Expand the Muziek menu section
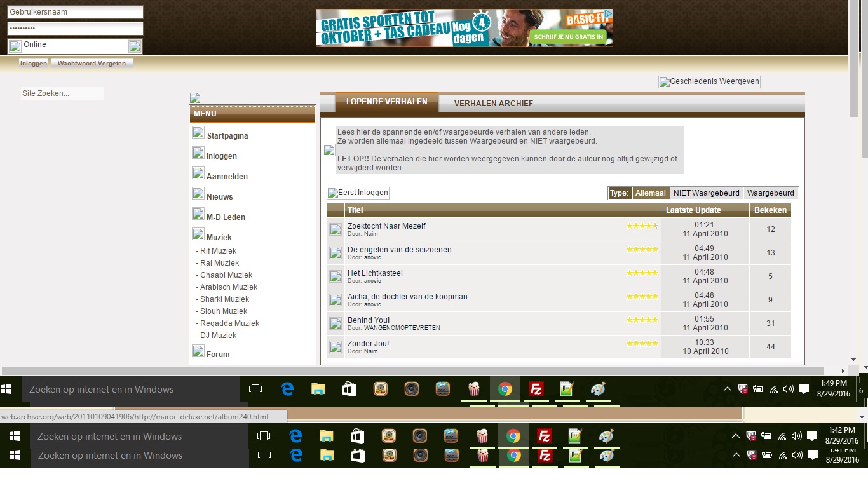Image resolution: width=868 pixels, height=488 pixels. point(219,238)
